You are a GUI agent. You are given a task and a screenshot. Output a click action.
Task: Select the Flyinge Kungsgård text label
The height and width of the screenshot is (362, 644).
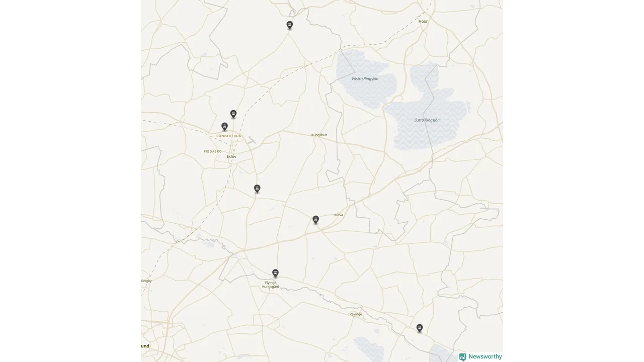(271, 285)
